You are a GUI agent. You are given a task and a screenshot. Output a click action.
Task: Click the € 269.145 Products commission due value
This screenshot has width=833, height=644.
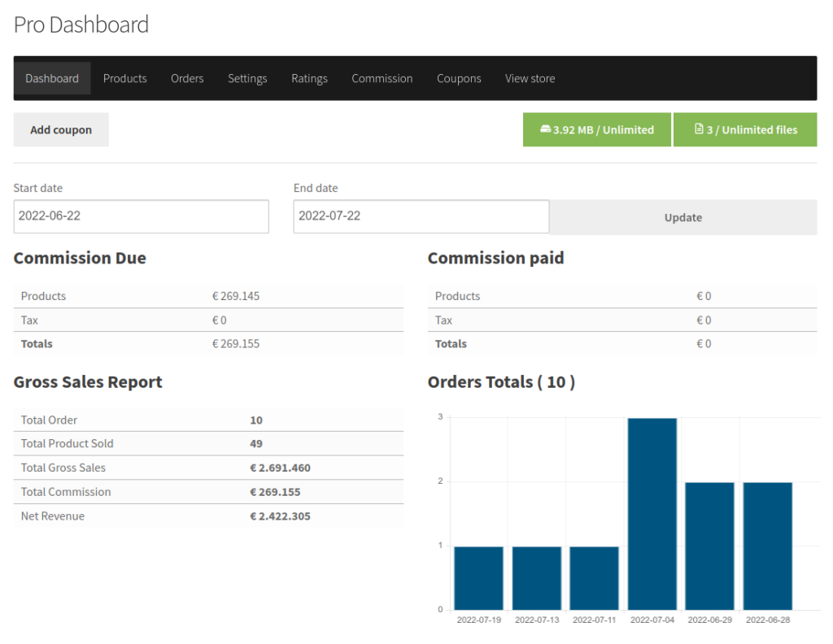click(x=236, y=296)
